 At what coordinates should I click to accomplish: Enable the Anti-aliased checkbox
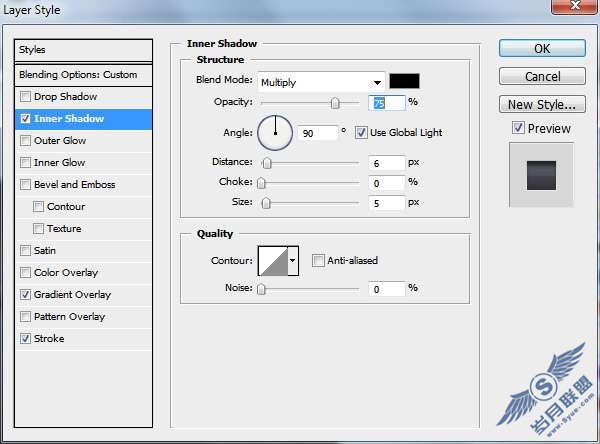[318, 261]
